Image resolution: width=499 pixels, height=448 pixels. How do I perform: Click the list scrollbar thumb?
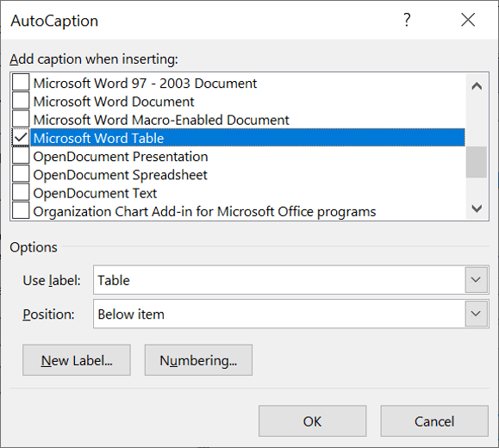477,162
